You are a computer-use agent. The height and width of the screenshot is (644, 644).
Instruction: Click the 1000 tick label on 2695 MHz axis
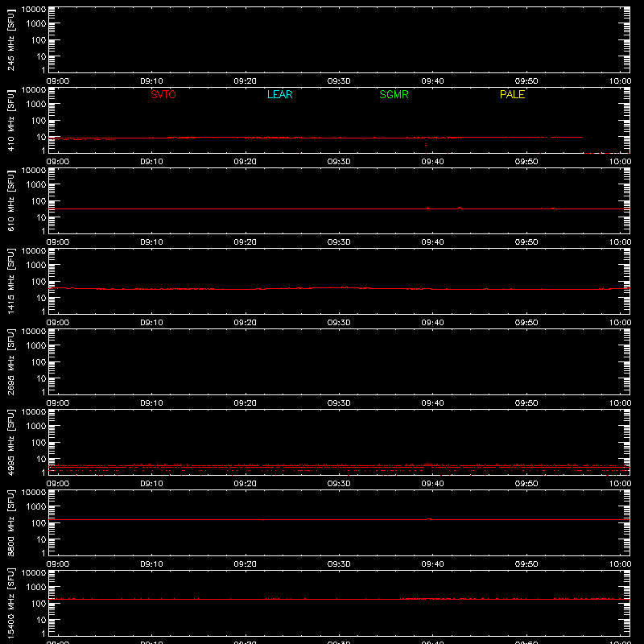point(36,346)
